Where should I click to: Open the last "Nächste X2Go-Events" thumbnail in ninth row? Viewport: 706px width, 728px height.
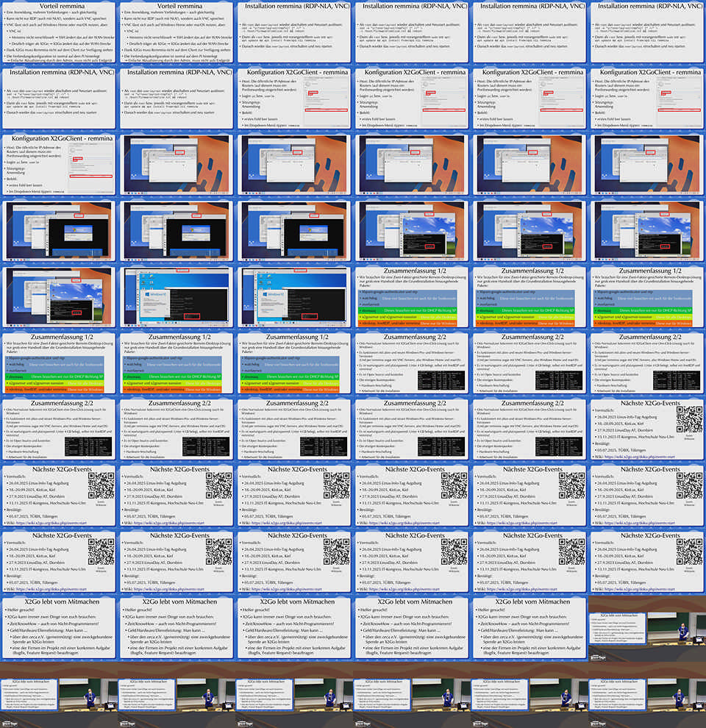pos(647,562)
